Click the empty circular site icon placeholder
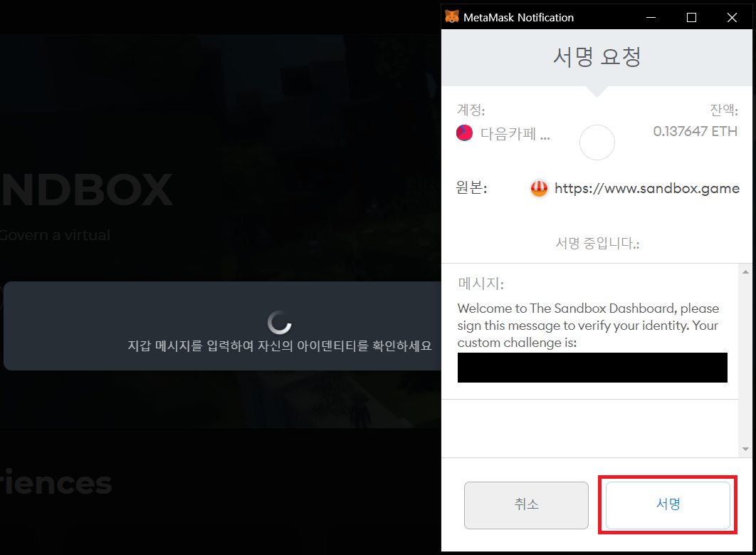The height and width of the screenshot is (555, 756). [597, 142]
